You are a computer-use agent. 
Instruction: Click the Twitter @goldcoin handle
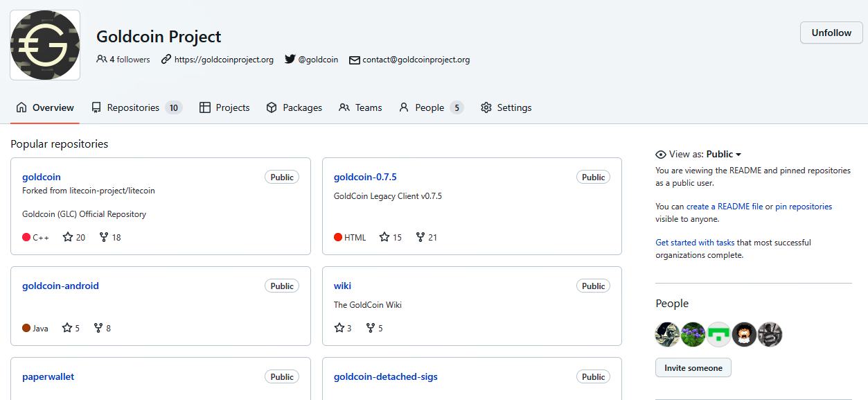pos(312,60)
